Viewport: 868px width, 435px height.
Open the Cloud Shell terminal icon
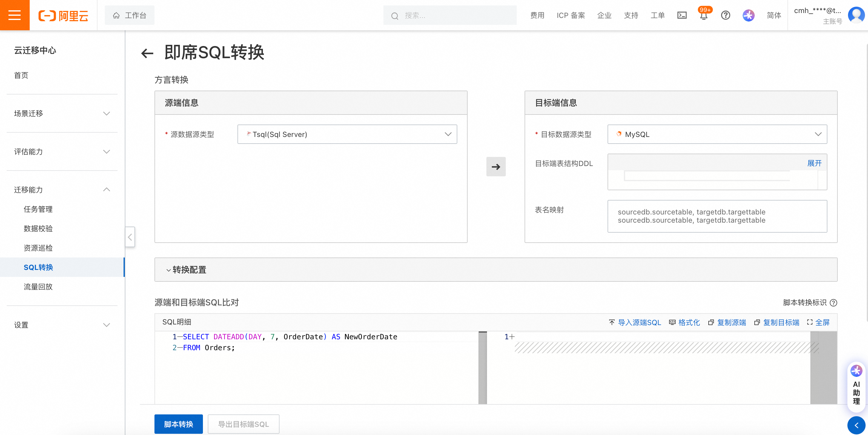pyautogui.click(x=682, y=15)
